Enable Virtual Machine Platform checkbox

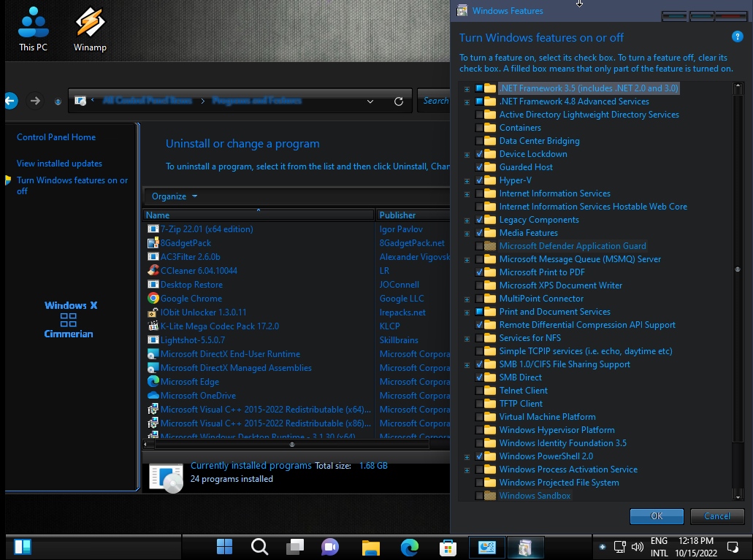[x=479, y=417]
